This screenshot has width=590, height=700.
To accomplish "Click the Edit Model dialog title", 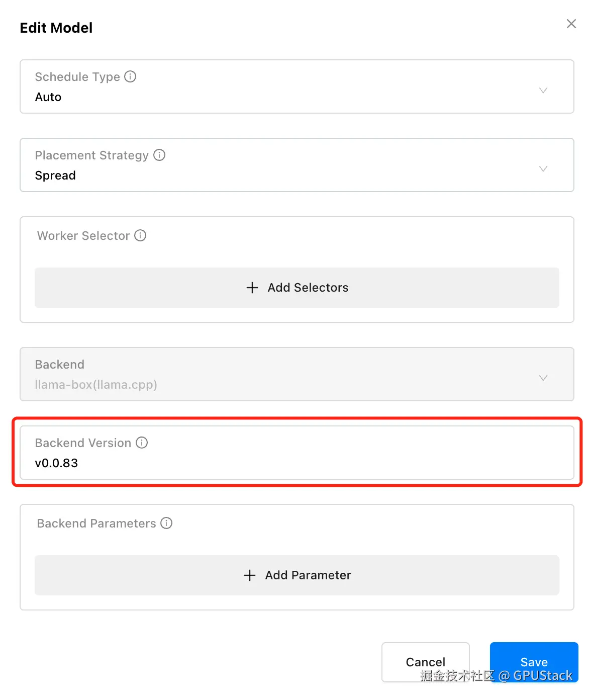I will click(x=56, y=28).
